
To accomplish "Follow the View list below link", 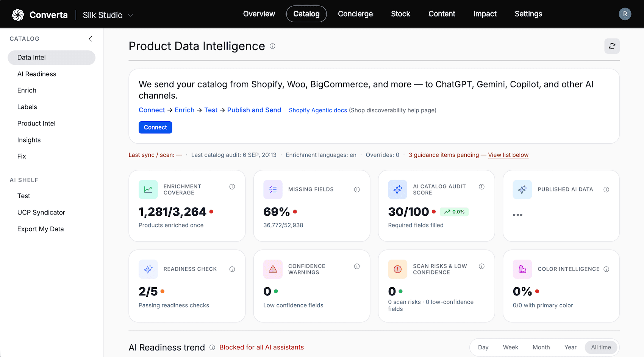I will click(x=508, y=155).
